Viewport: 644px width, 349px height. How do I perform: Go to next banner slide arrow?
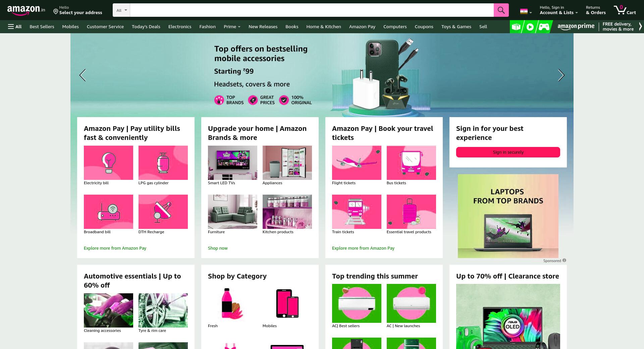click(x=561, y=75)
